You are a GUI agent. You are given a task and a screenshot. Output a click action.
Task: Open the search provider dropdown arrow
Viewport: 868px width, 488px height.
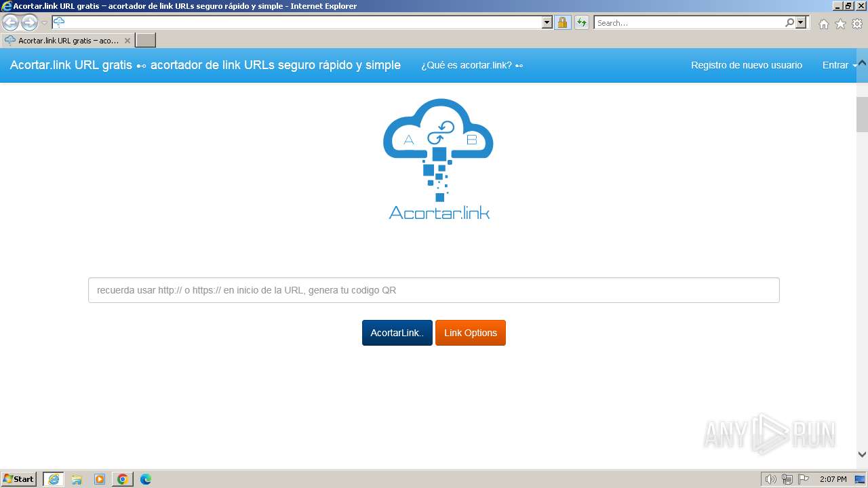click(x=802, y=22)
